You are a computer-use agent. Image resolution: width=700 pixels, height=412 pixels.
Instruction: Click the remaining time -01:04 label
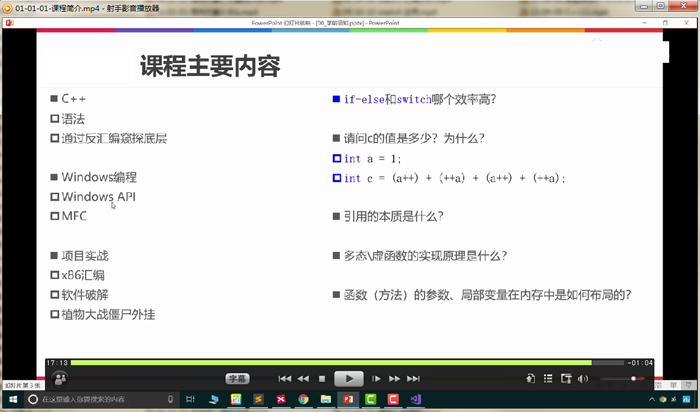(x=640, y=363)
